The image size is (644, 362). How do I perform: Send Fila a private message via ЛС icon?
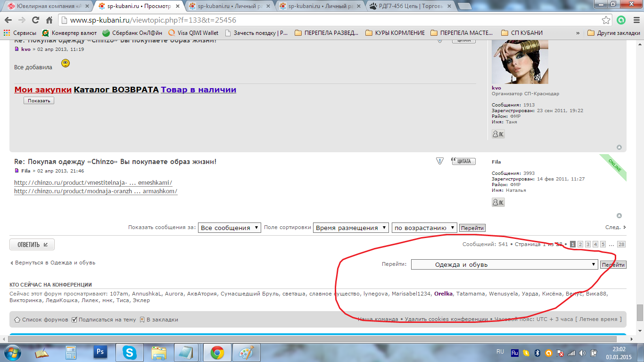[x=498, y=202]
